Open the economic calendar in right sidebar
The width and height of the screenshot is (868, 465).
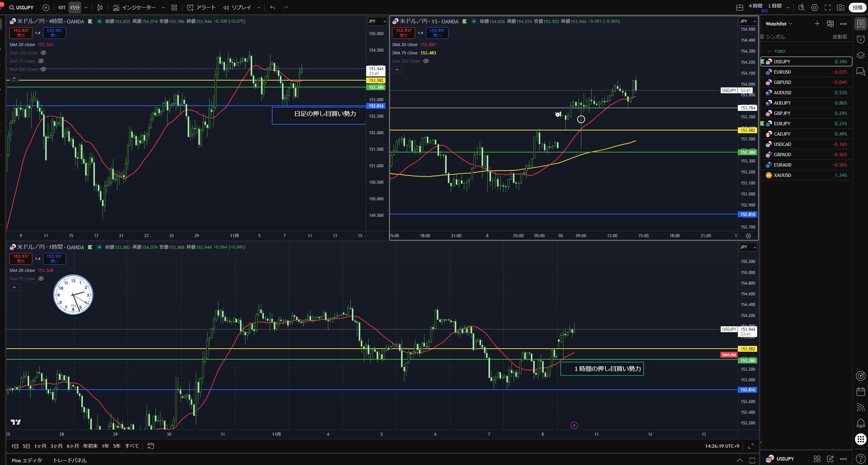click(x=860, y=391)
